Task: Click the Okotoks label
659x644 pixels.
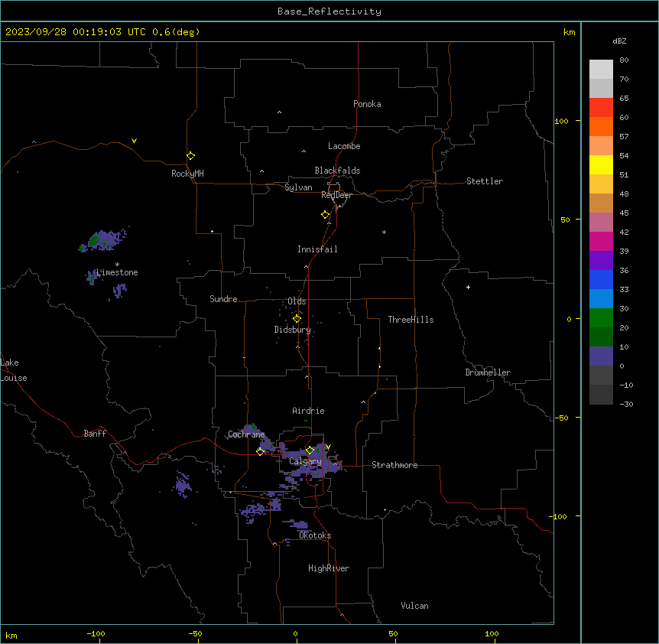Action: click(x=315, y=535)
